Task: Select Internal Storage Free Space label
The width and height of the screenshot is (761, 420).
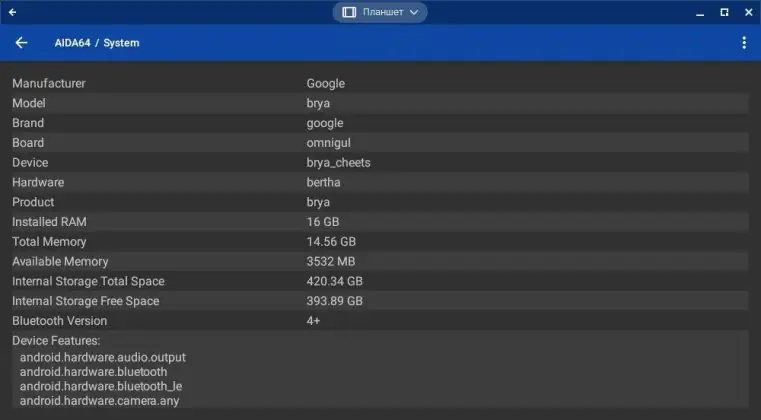Action: pyautogui.click(x=85, y=301)
